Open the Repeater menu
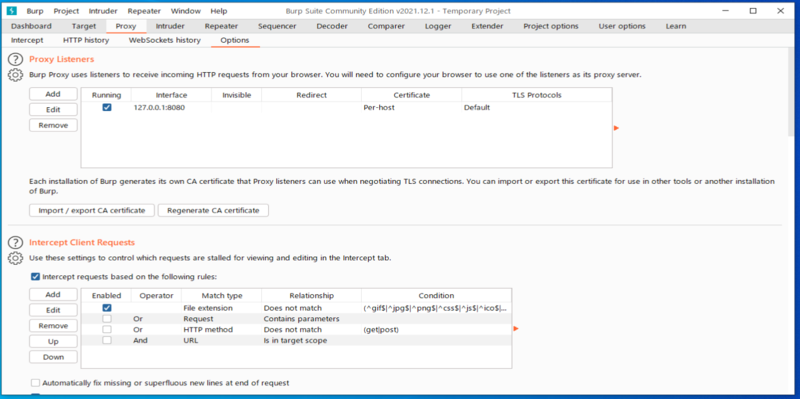The height and width of the screenshot is (399, 800). click(x=144, y=11)
